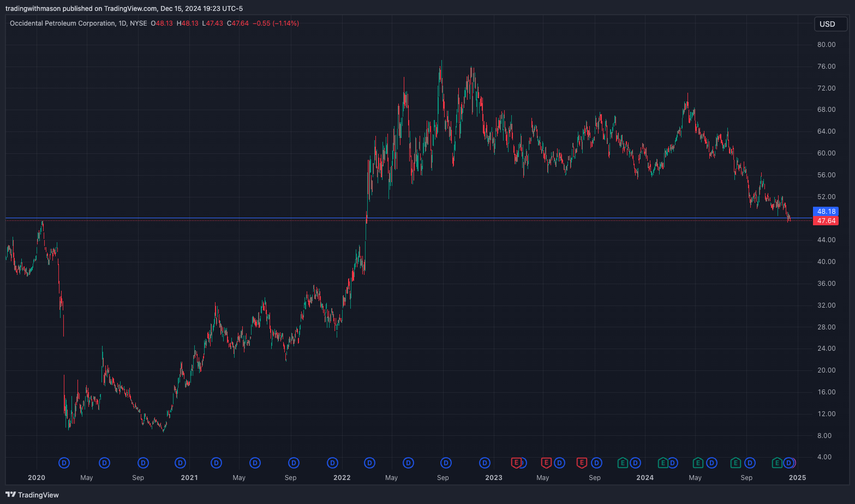The image size is (855, 504).
Task: Open the green earnings marker for May 2024
Action: tap(698, 463)
